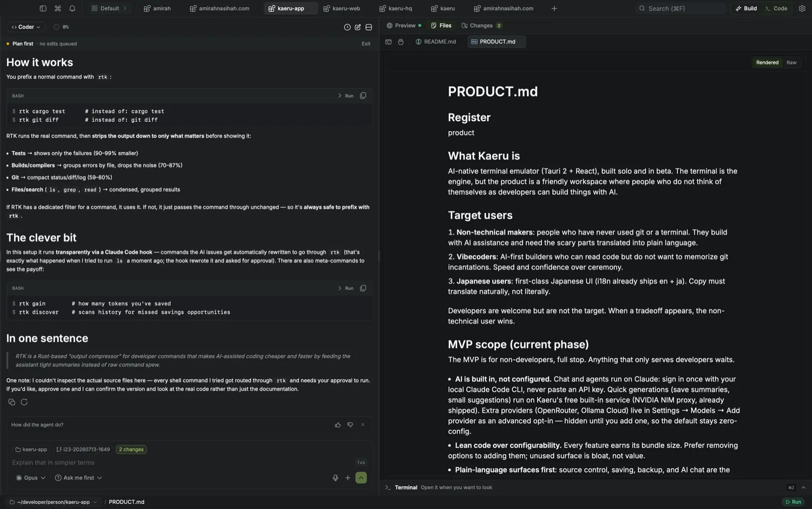Switch to Raw view
Viewport: 812px width, 509px height.
click(x=791, y=62)
